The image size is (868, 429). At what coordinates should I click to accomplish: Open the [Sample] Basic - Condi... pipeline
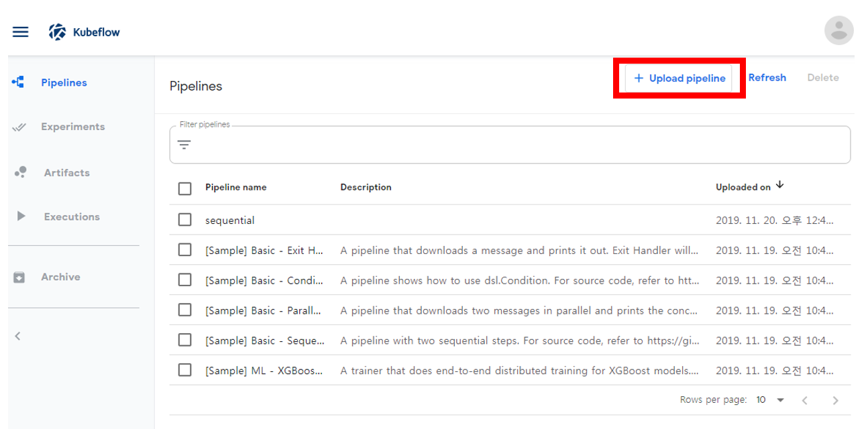[x=264, y=281]
